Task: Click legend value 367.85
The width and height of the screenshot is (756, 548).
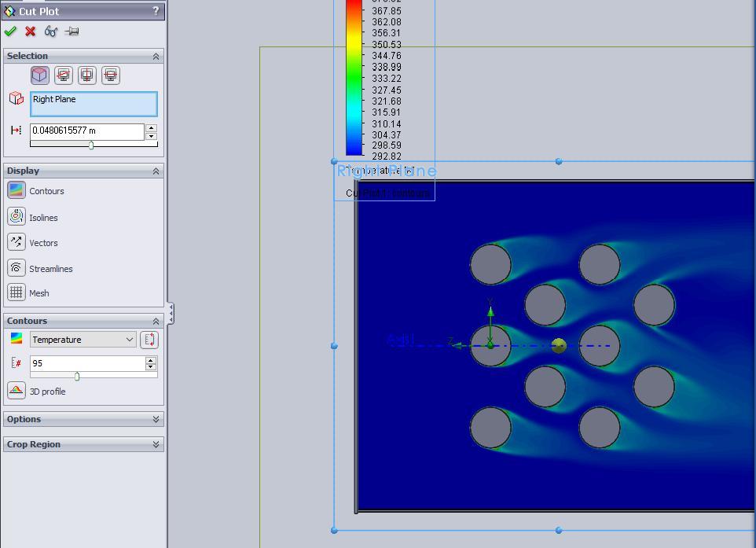Action: pos(386,10)
